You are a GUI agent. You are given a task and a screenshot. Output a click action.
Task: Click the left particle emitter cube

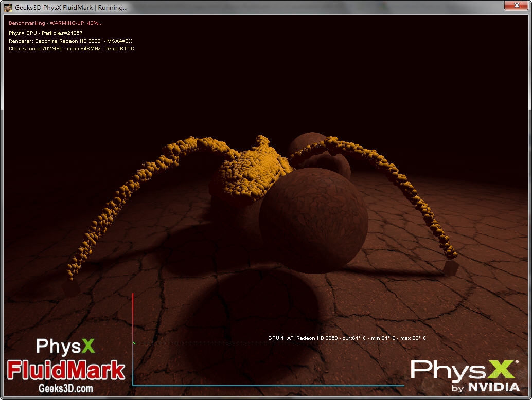point(70,287)
